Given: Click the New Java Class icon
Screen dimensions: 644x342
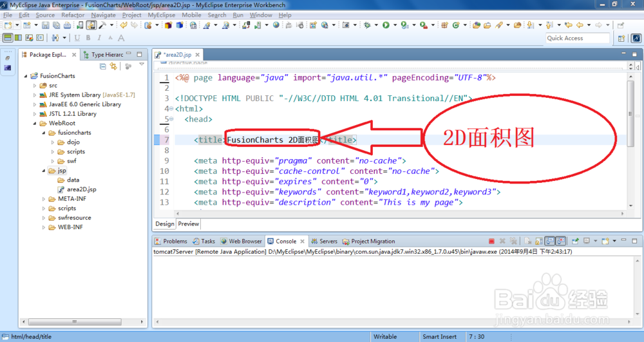Looking at the screenshot, I should (x=456, y=25).
